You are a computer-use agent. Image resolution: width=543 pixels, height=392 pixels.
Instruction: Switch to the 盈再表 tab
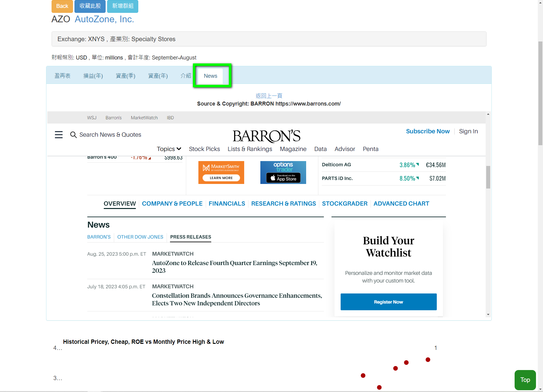click(x=63, y=76)
